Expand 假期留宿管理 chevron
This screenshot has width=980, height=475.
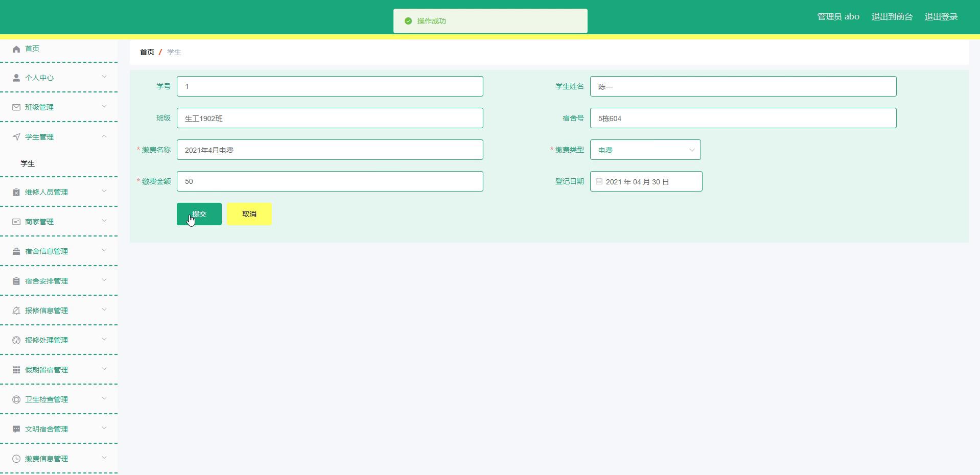(104, 369)
